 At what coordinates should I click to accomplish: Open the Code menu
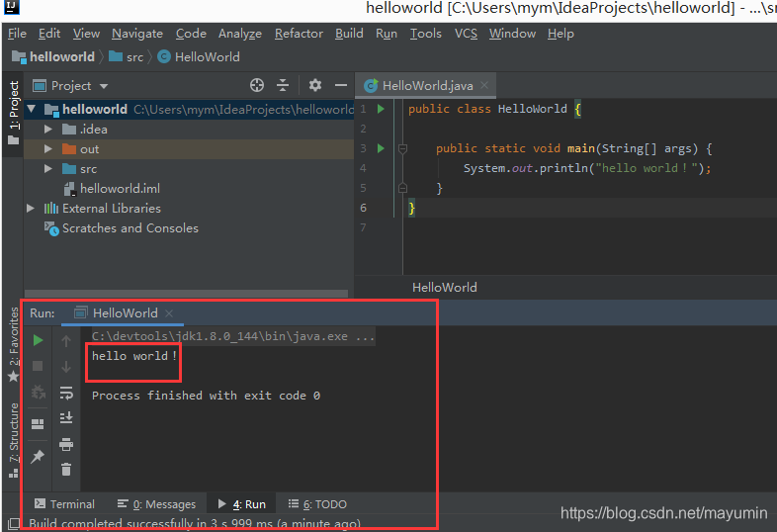click(191, 34)
